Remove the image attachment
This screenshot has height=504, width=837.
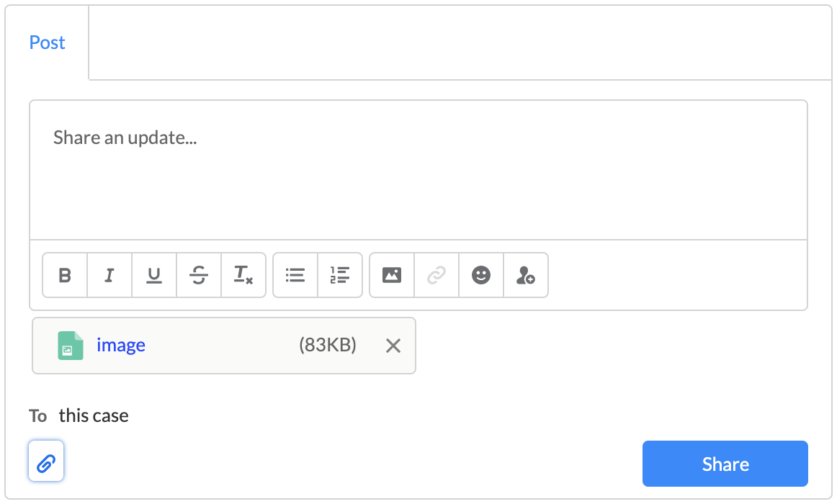[x=393, y=346]
